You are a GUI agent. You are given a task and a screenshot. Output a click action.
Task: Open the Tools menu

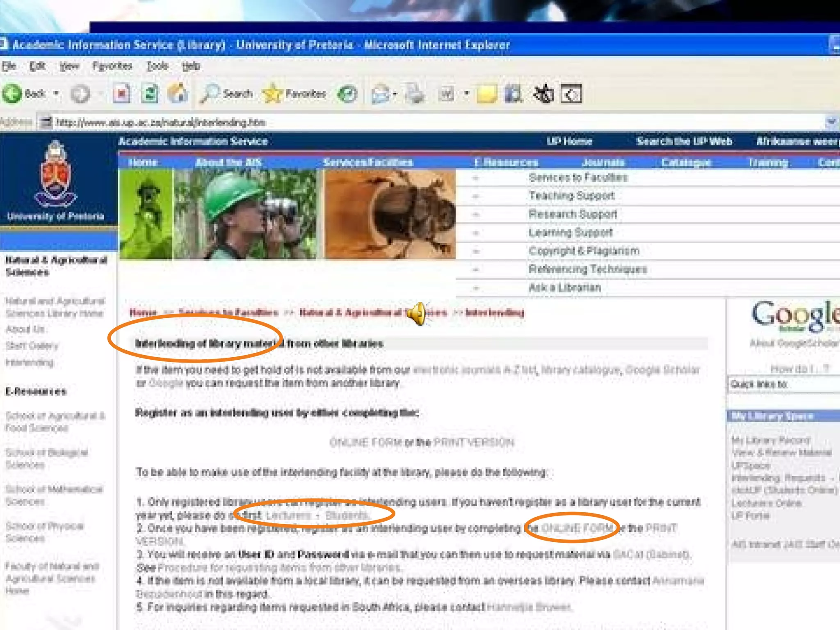[157, 66]
